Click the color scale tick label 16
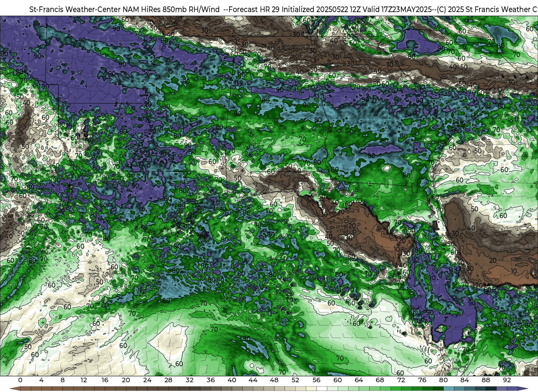The height and width of the screenshot is (392, 538). click(x=105, y=380)
